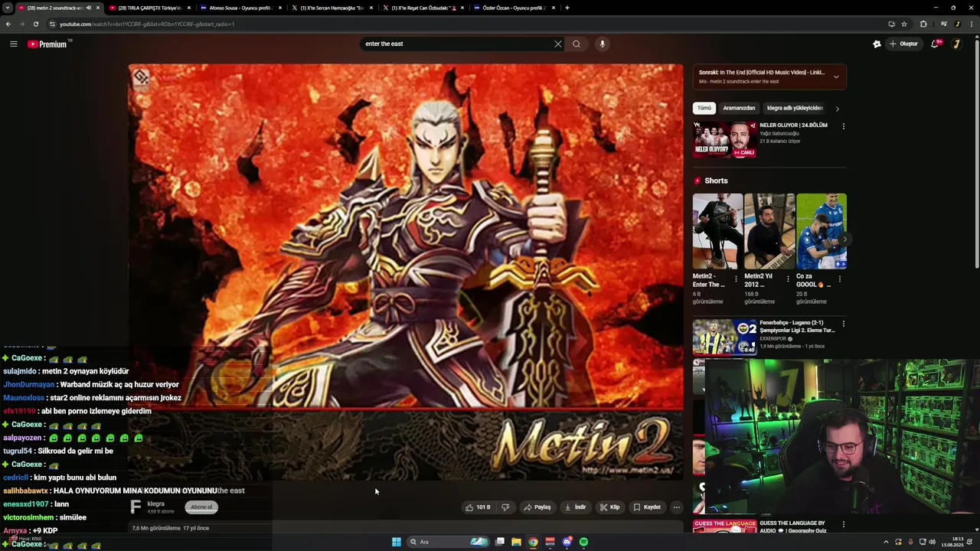The image size is (980, 551).
Task: Dislike the video with thumbs down
Action: click(x=505, y=507)
